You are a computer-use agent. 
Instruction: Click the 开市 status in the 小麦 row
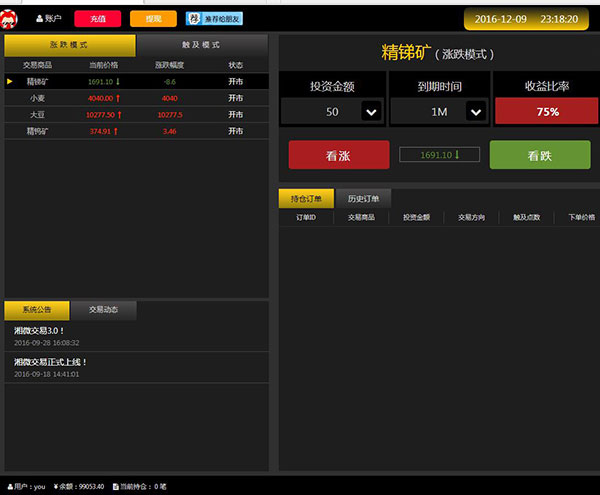(235, 98)
